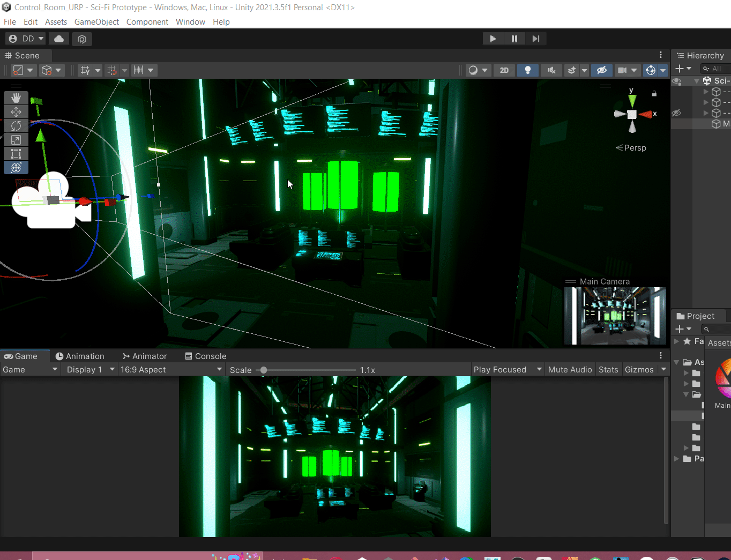
Task: Select the Scale tool
Action: 16,140
